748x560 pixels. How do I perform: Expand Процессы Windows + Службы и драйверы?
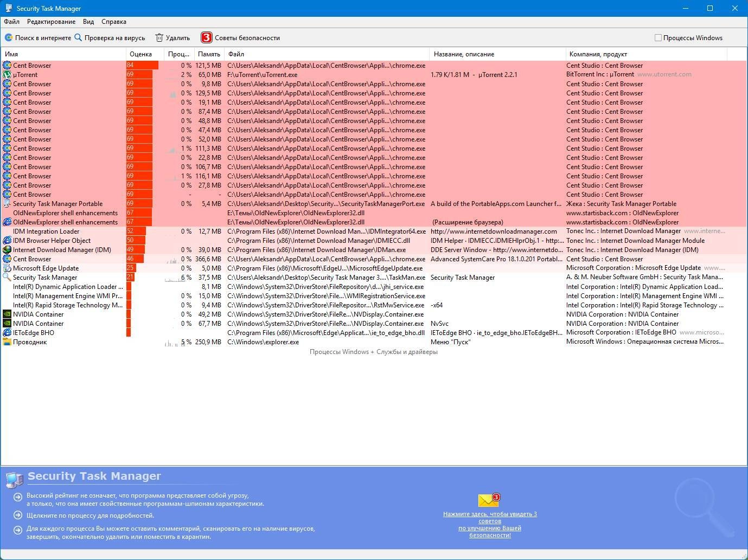pos(373,352)
